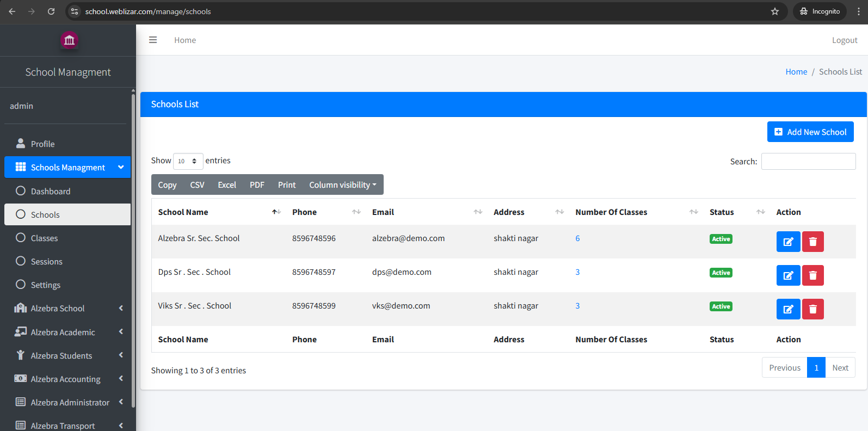Focus the Search input field

808,162
